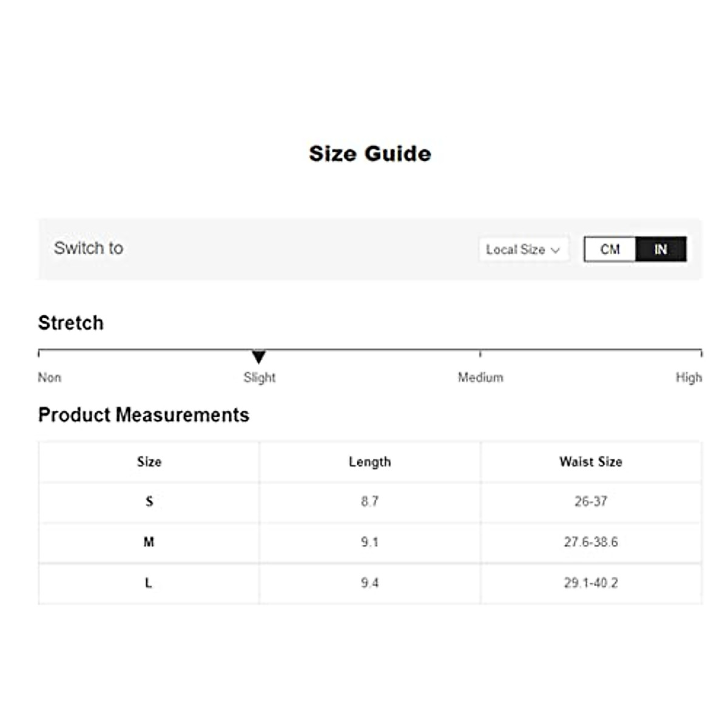Click the Slight stretch triangle marker
The height and width of the screenshot is (728, 728).
click(x=259, y=357)
